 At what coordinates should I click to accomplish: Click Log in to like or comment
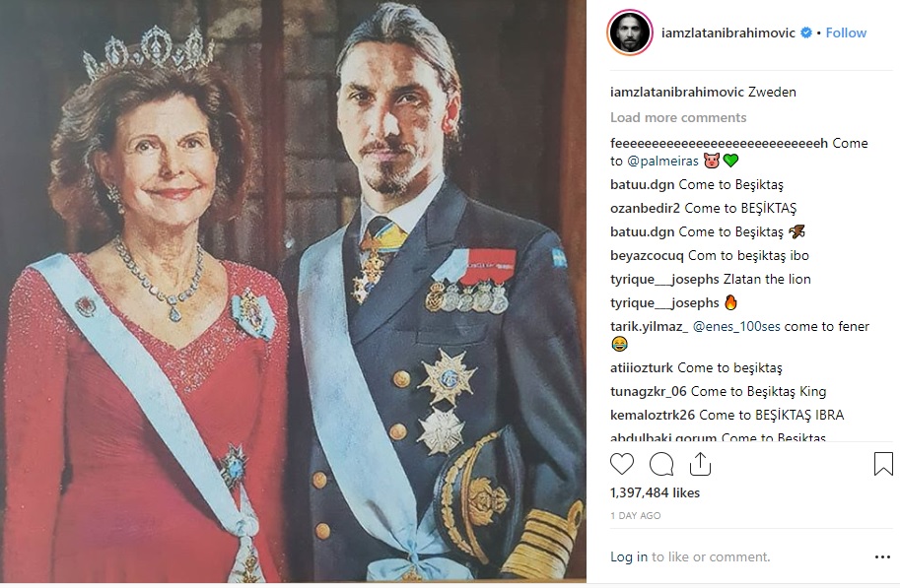coord(628,556)
